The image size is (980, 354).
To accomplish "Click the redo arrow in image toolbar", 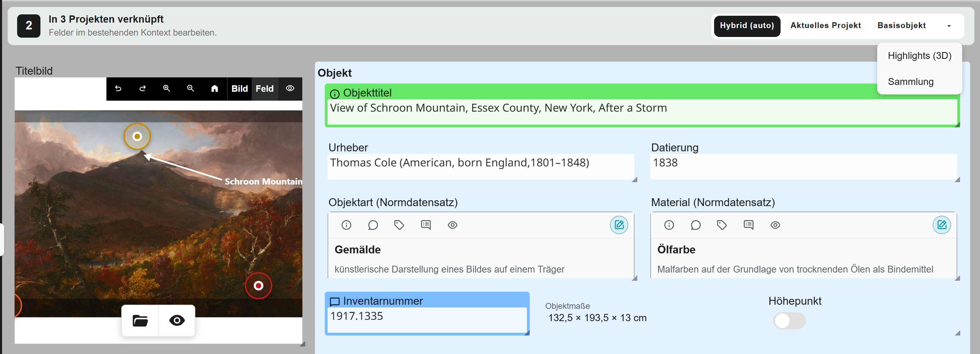I will pos(143,89).
